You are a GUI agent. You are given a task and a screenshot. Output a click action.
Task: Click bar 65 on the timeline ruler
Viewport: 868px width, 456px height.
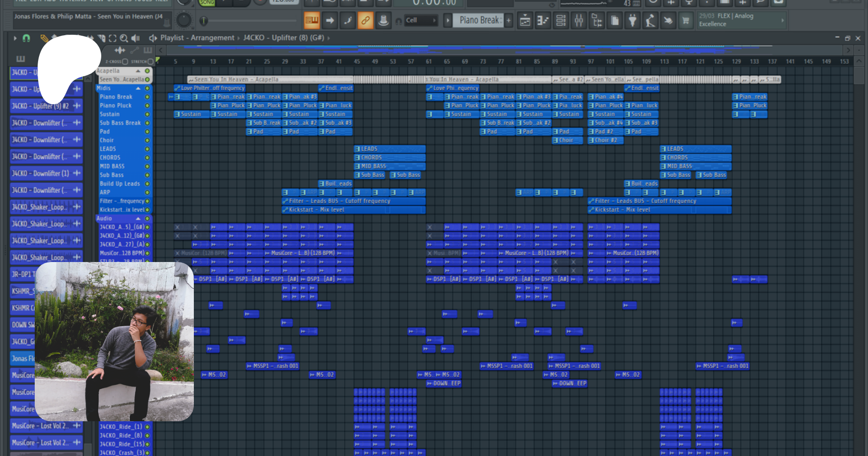click(447, 62)
